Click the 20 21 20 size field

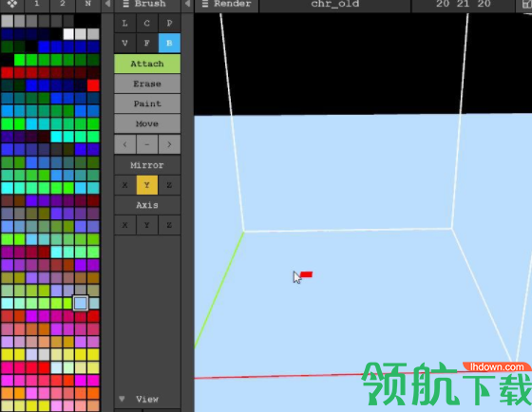[x=464, y=5]
